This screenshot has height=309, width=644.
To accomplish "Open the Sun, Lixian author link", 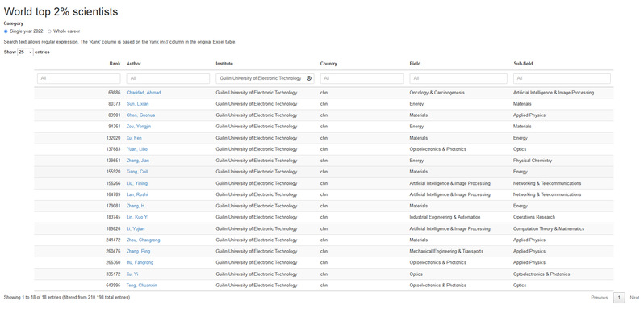I will click(137, 104).
